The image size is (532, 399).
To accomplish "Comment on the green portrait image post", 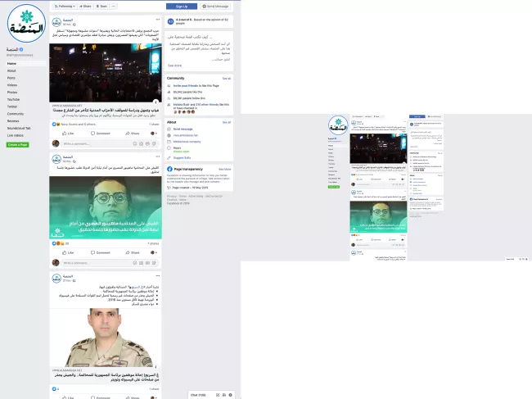I will click(101, 252).
